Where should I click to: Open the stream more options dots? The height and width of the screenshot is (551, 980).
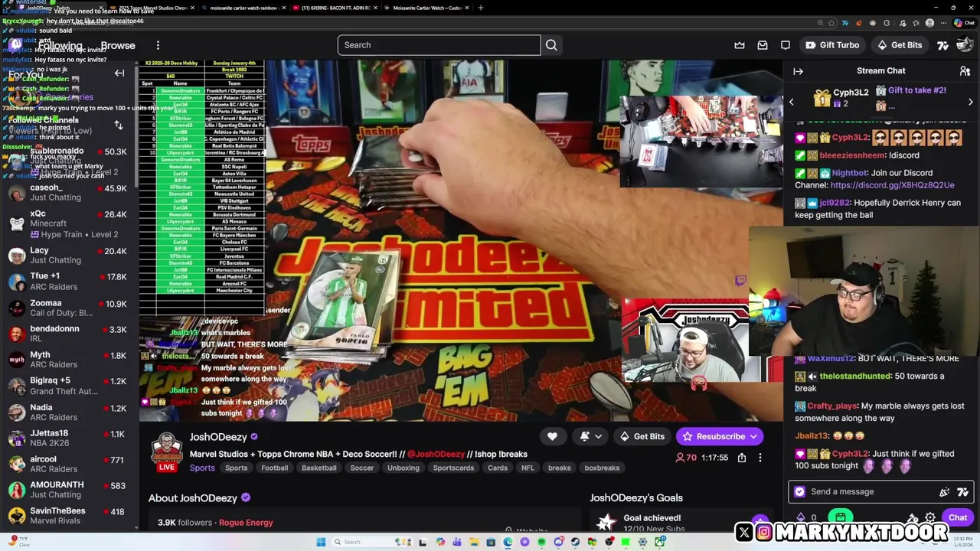point(760,458)
